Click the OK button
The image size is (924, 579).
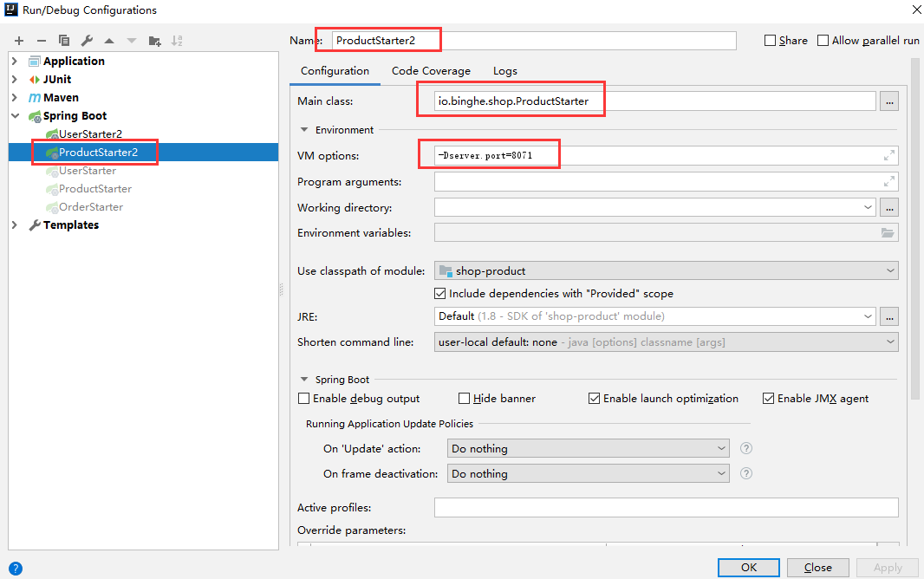pos(748,568)
